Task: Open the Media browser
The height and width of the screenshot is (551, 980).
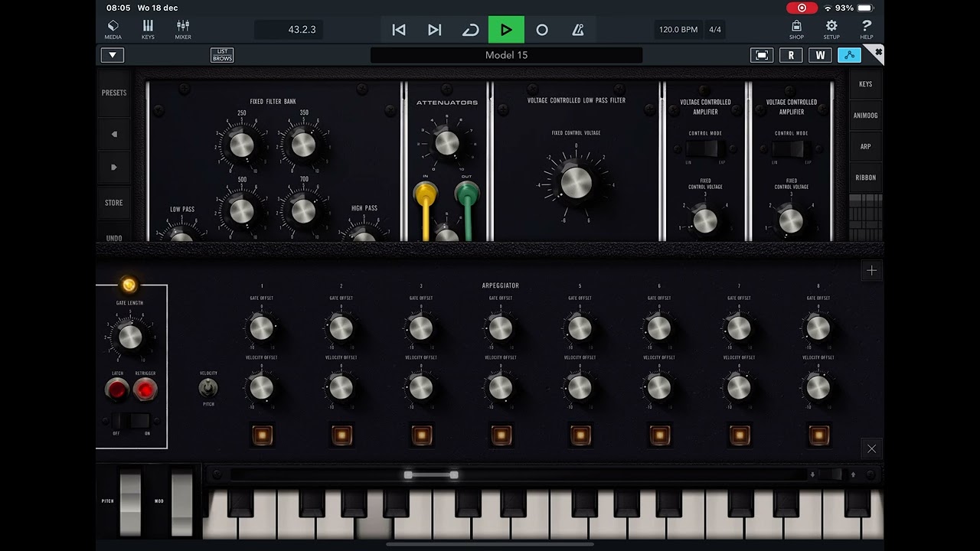Action: tap(113, 29)
